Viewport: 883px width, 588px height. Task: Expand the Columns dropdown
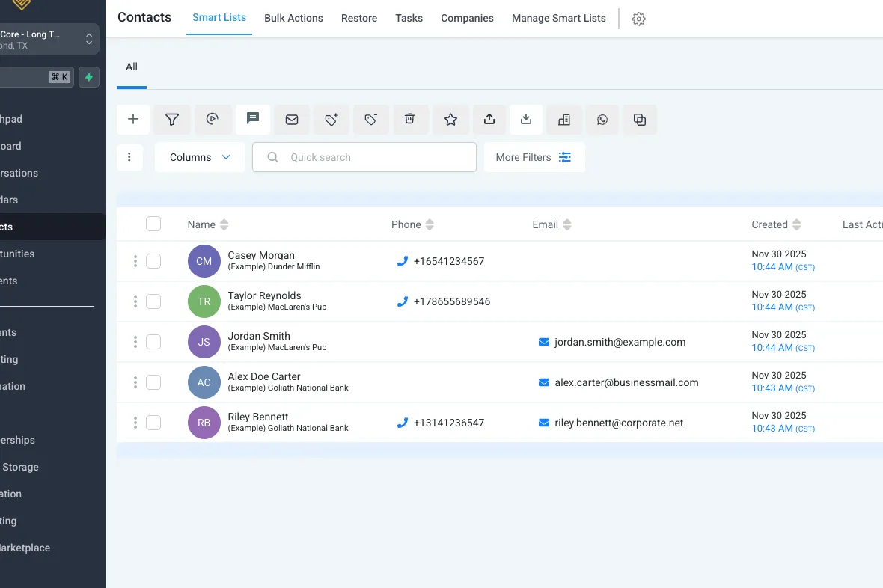click(200, 157)
